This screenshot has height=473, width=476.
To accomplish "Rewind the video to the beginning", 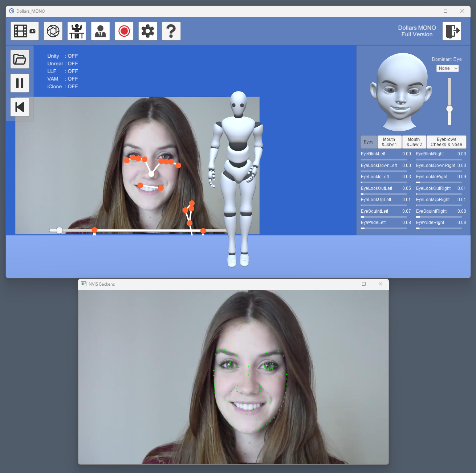I will coord(20,107).
